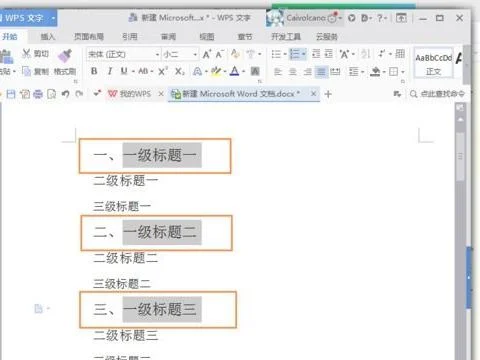Click the Cut (剪切) button
The width and height of the screenshot is (480, 360).
35,54
